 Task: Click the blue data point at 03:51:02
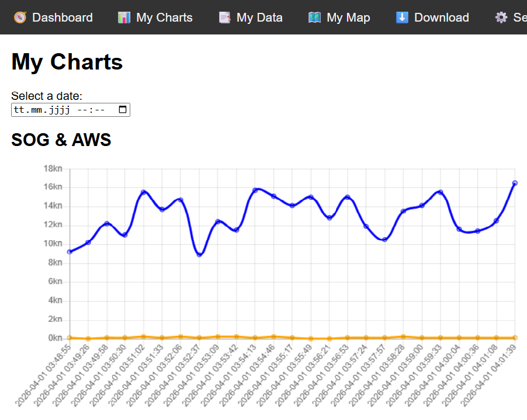pyautogui.click(x=144, y=192)
